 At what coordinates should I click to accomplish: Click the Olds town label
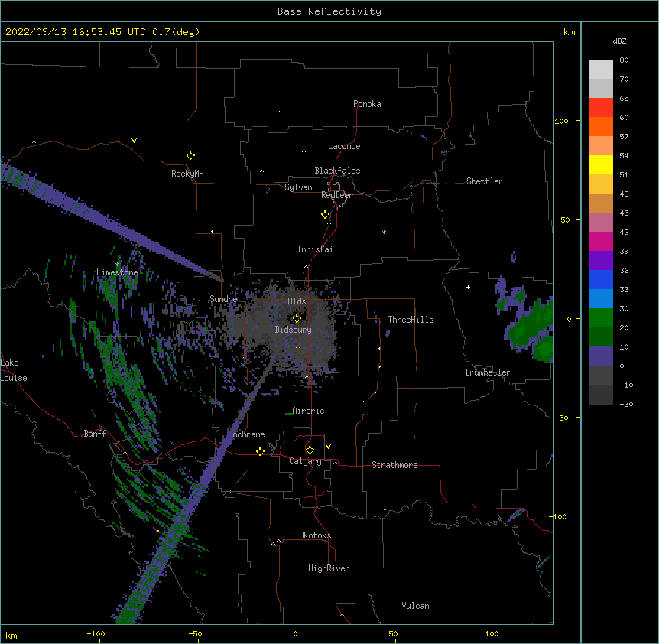tap(297, 301)
